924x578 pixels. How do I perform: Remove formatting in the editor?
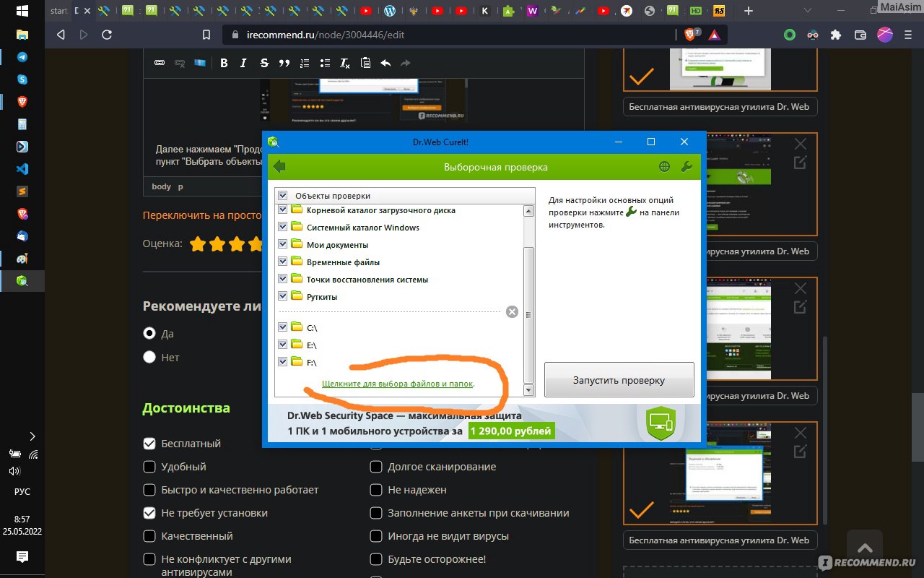tap(345, 63)
